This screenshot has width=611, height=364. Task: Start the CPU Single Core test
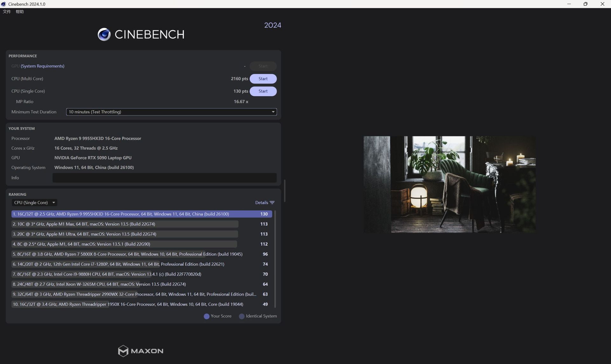point(263,91)
